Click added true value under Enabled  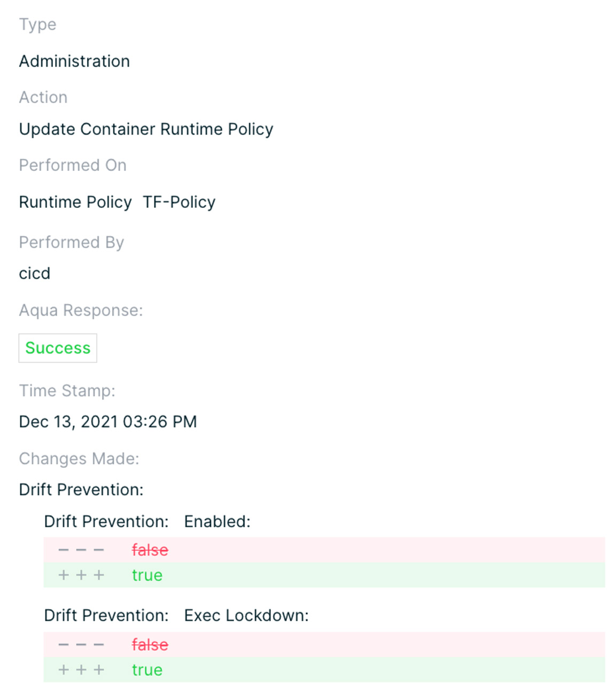pyautogui.click(x=147, y=575)
